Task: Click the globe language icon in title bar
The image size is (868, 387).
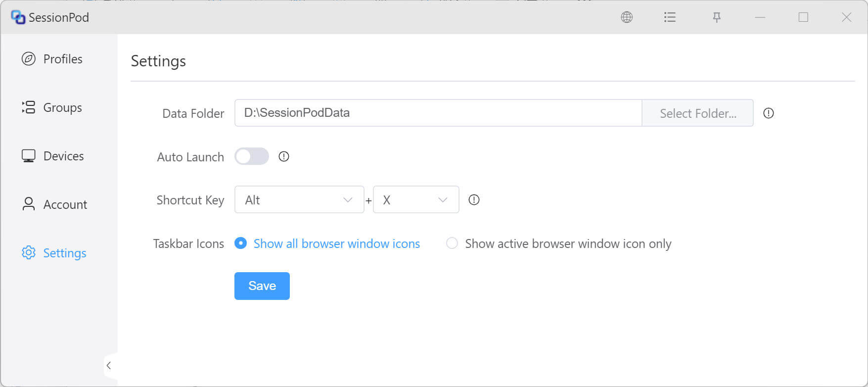Action: (x=627, y=17)
